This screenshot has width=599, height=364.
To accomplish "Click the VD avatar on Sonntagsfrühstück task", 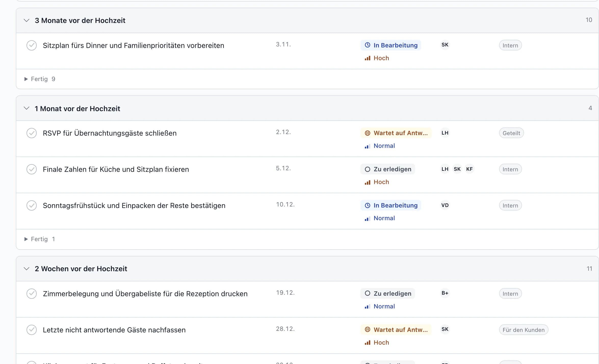I will point(445,205).
